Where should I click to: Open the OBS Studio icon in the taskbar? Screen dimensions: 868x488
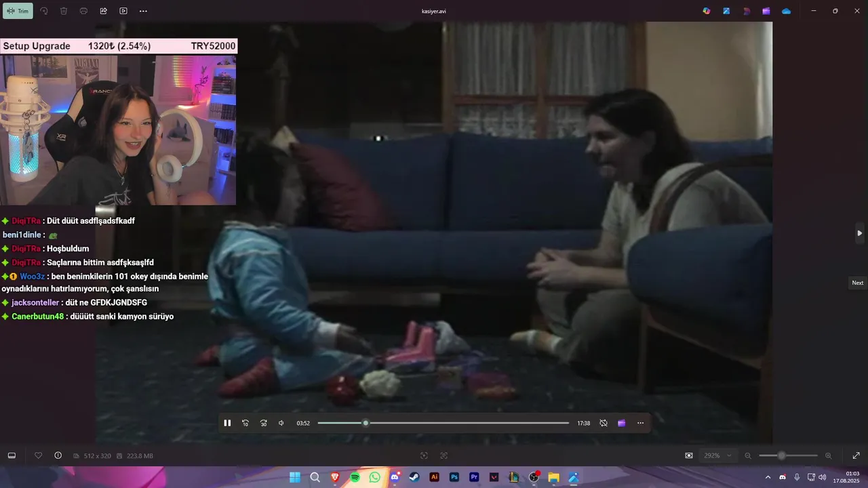pyautogui.click(x=534, y=477)
